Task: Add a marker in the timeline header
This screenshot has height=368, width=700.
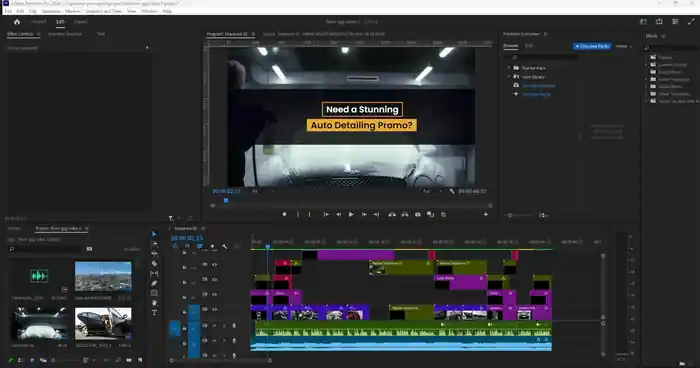Action: pos(212,247)
